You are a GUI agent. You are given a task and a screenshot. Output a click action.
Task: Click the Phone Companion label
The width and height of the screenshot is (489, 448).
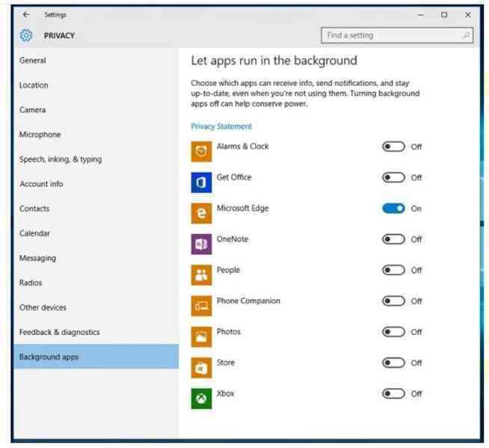248,301
